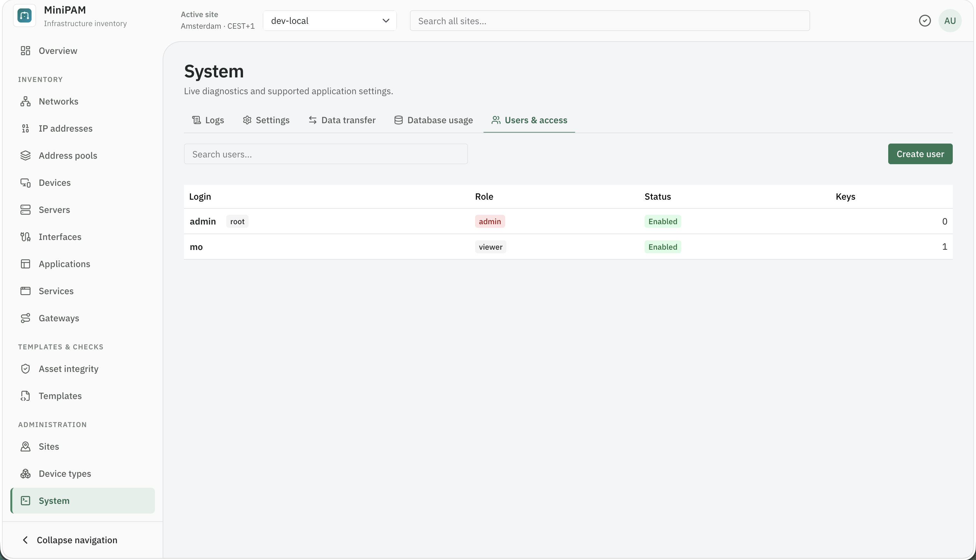Open Templates page
976x560 pixels.
(83, 396)
